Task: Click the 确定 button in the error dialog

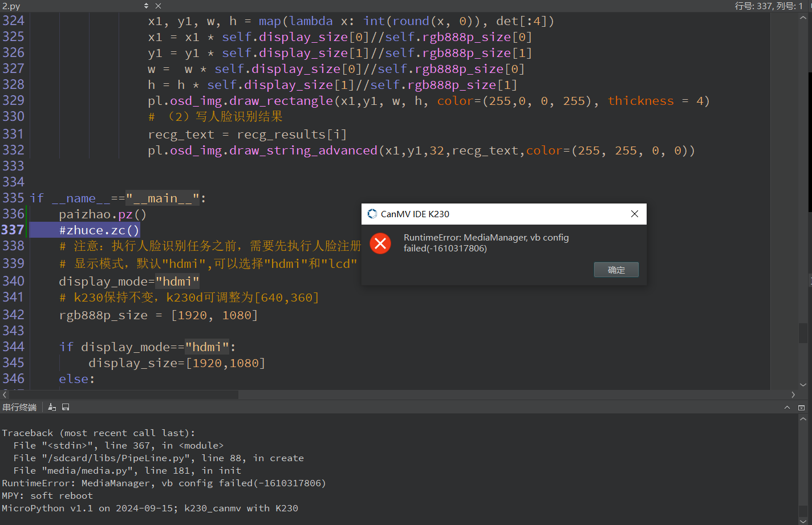Action: 616,270
